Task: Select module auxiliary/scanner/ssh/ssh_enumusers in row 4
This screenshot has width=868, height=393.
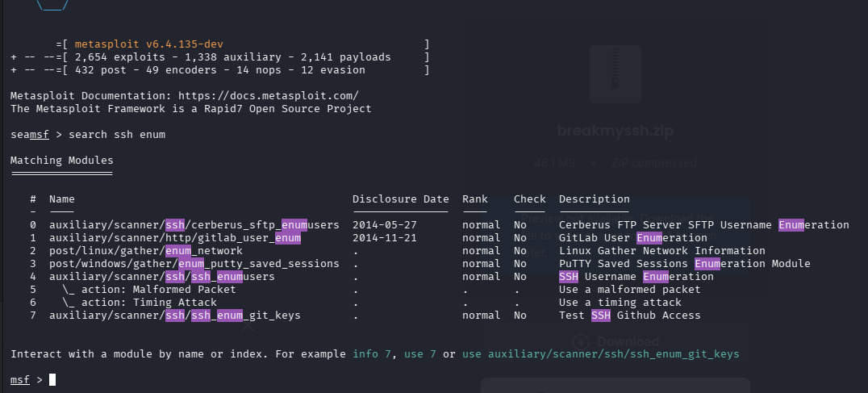Action: point(161,276)
